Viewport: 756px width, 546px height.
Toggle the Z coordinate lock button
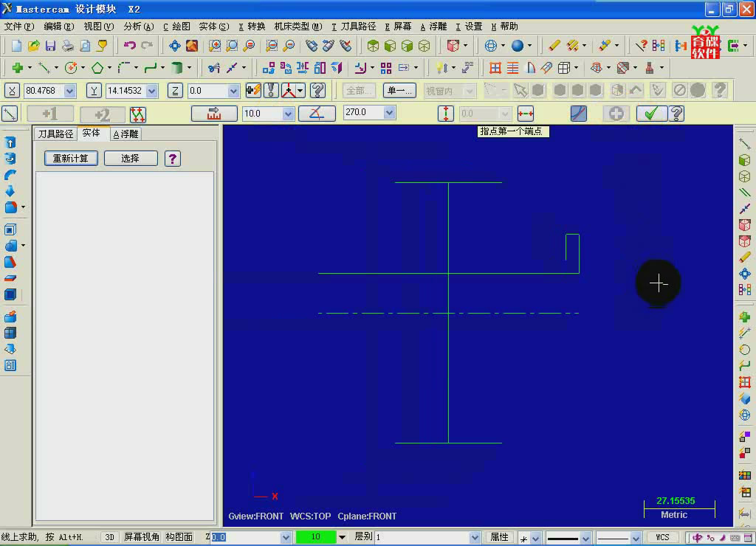point(175,91)
